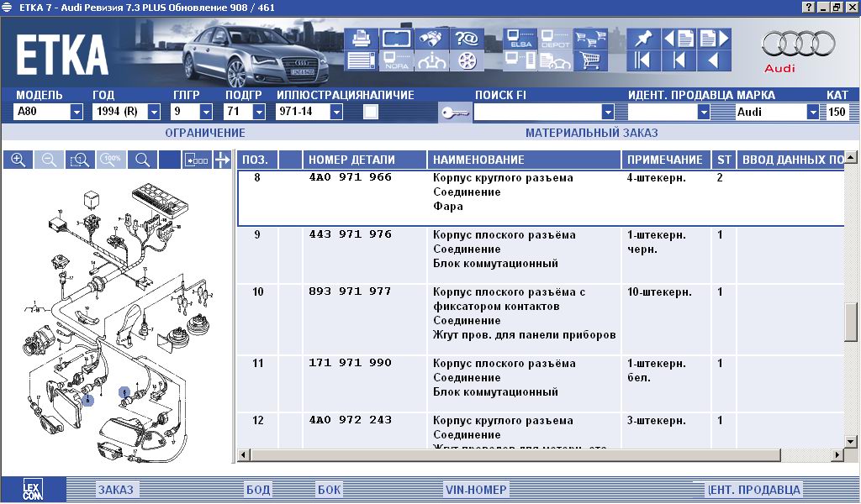Select part number 4A0 971 966

pyautogui.click(x=351, y=177)
